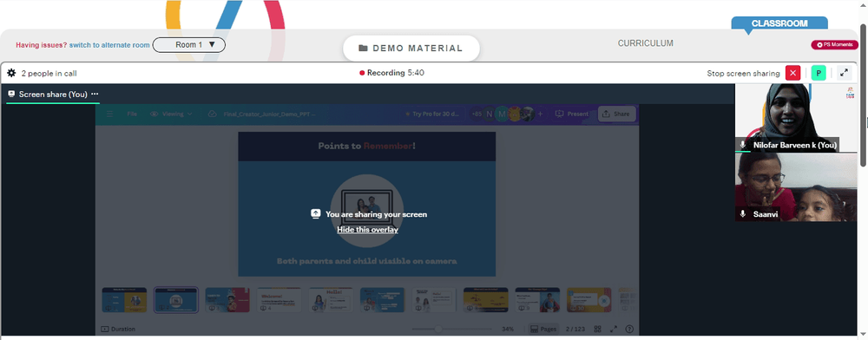The image size is (868, 340).
Task: Click Saanvi's video tile
Action: [x=796, y=186]
